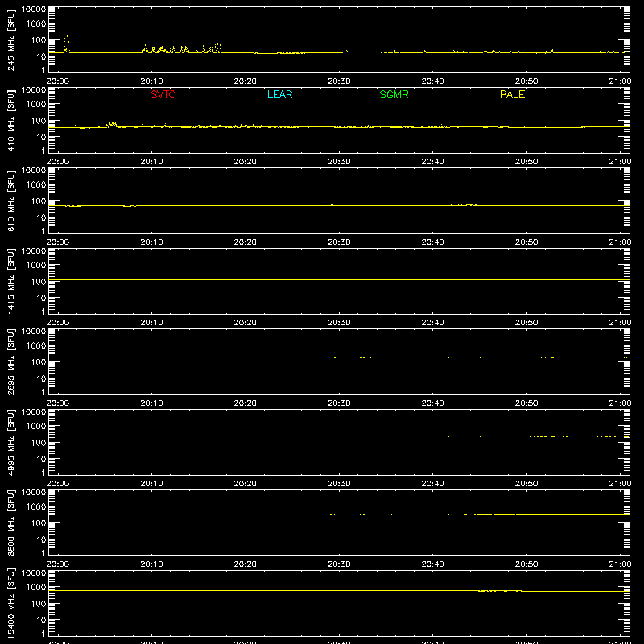Image resolution: width=644 pixels, height=644 pixels.
Task: Select the 410 MHz [SFU] axis title
Action: pyautogui.click(x=10, y=120)
